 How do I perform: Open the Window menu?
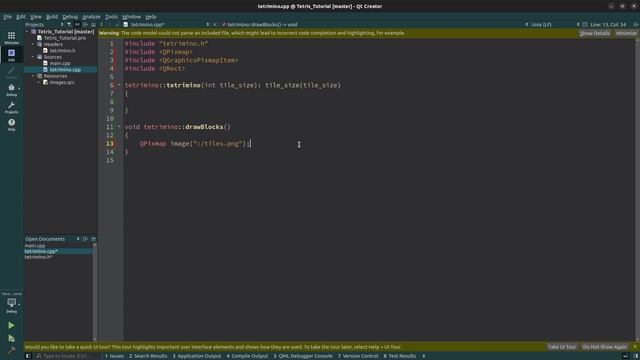coord(131,17)
